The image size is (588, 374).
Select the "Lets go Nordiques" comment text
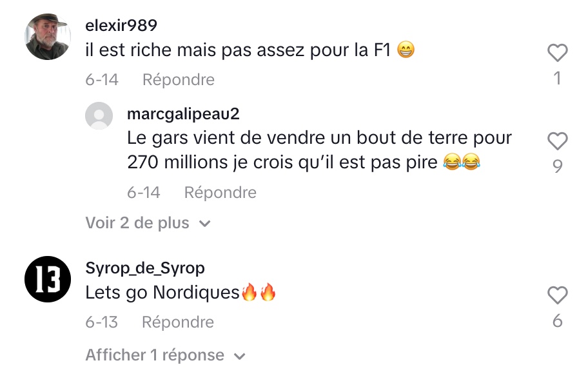[x=181, y=292]
